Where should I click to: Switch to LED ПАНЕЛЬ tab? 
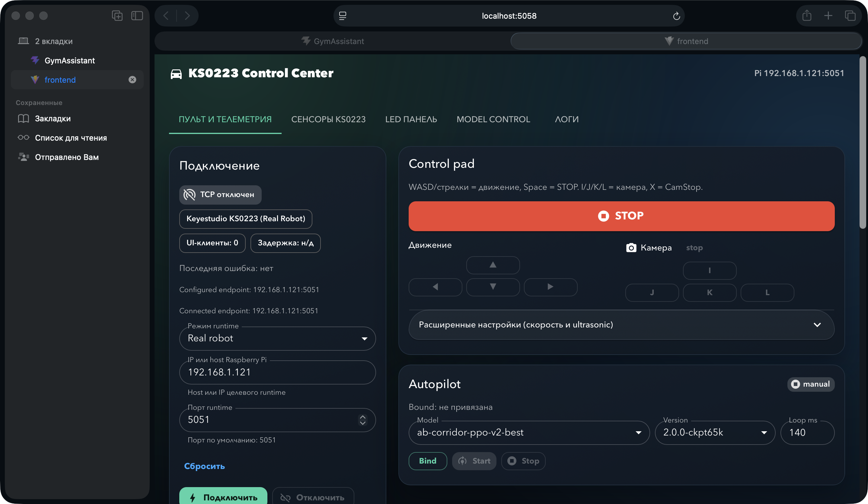(411, 119)
